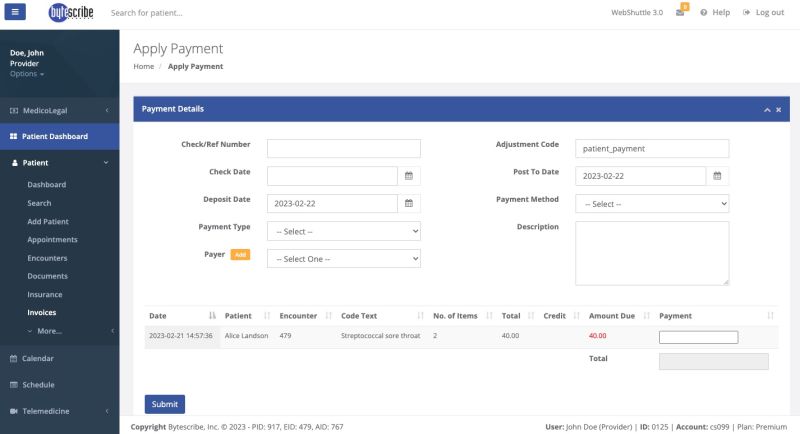The height and width of the screenshot is (434, 800).
Task: Click the Check/Ref Number input field
Action: pos(343,148)
